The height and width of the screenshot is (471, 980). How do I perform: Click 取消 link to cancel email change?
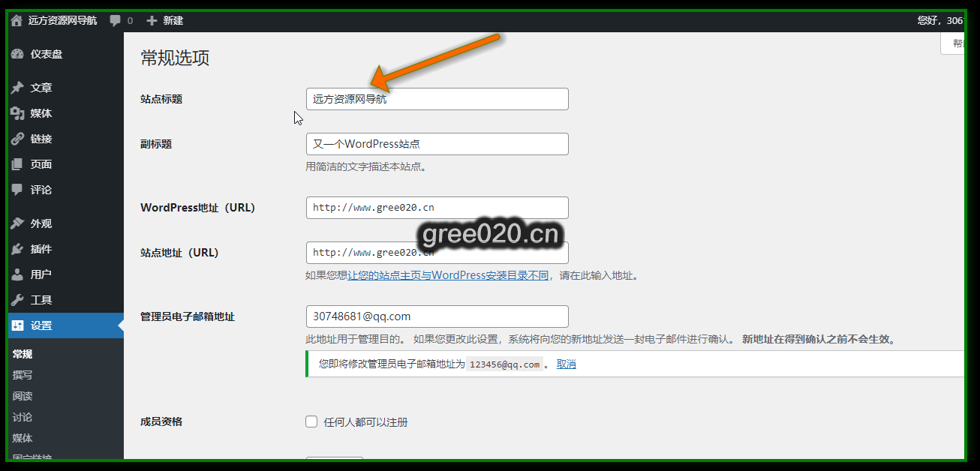tap(566, 364)
